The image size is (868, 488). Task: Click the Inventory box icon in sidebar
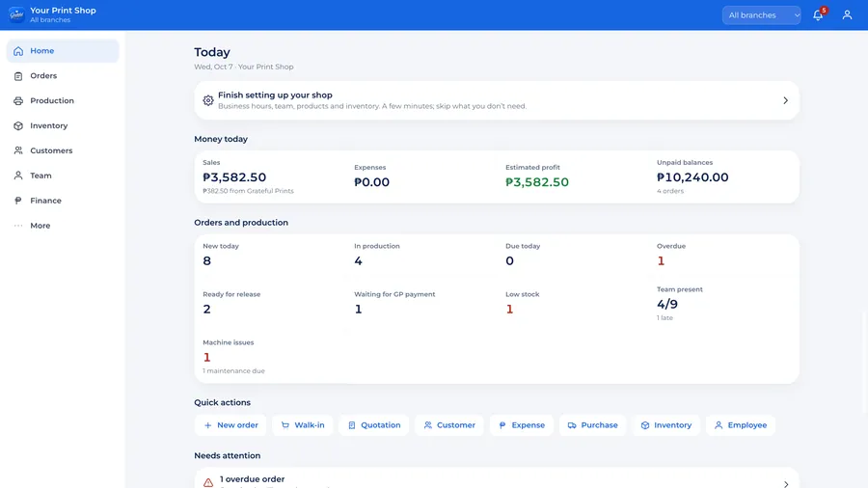pos(18,125)
